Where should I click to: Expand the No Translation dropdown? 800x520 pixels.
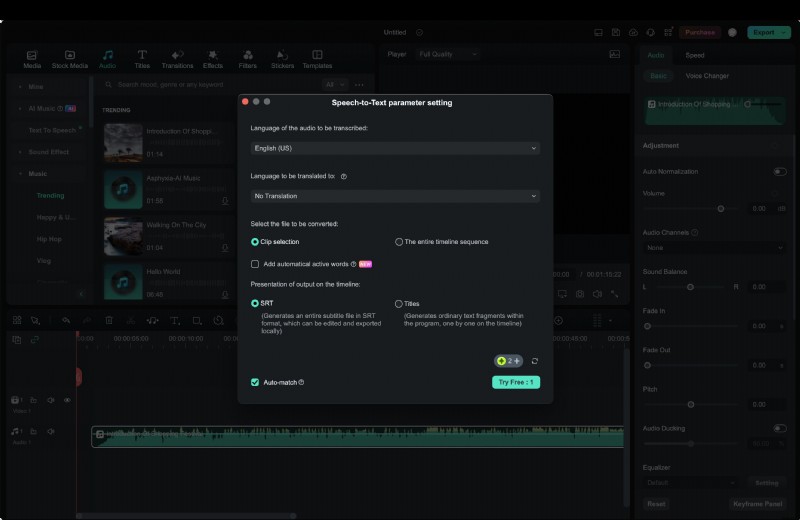point(395,196)
